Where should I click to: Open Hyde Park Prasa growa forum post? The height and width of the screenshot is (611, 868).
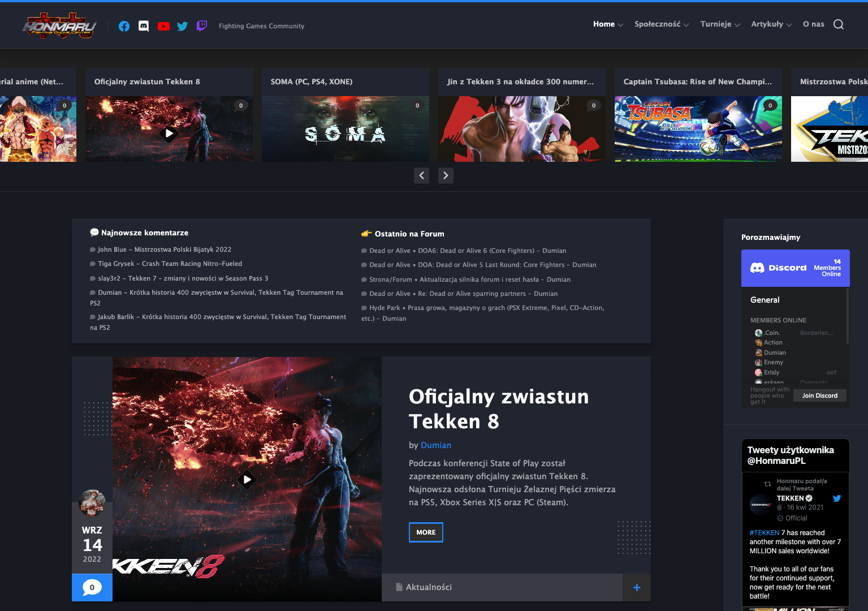[x=483, y=313]
